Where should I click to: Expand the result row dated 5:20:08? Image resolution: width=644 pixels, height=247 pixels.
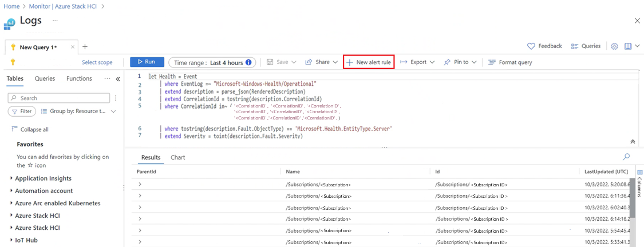tap(140, 184)
